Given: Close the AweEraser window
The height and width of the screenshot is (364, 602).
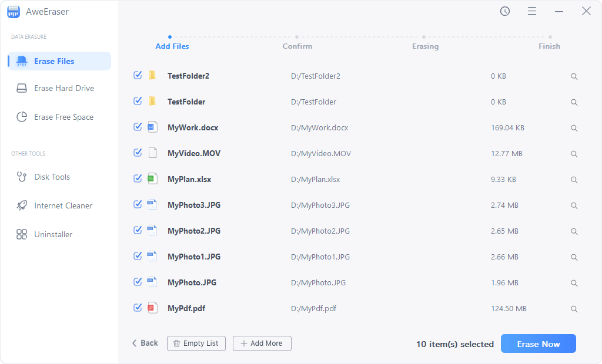Looking at the screenshot, I should pos(586,11).
